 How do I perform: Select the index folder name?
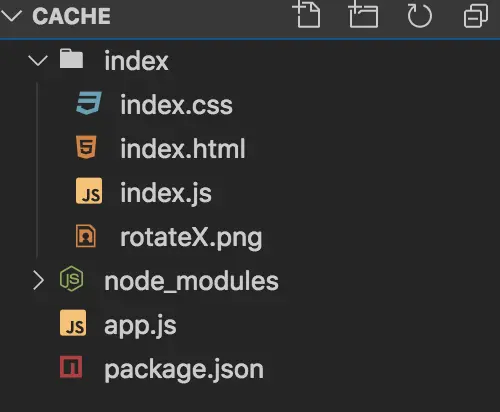[x=136, y=61]
